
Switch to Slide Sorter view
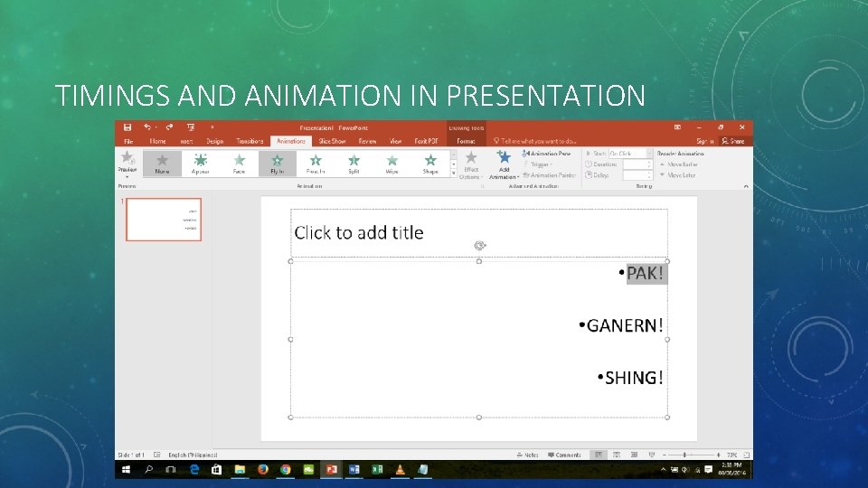click(x=616, y=455)
